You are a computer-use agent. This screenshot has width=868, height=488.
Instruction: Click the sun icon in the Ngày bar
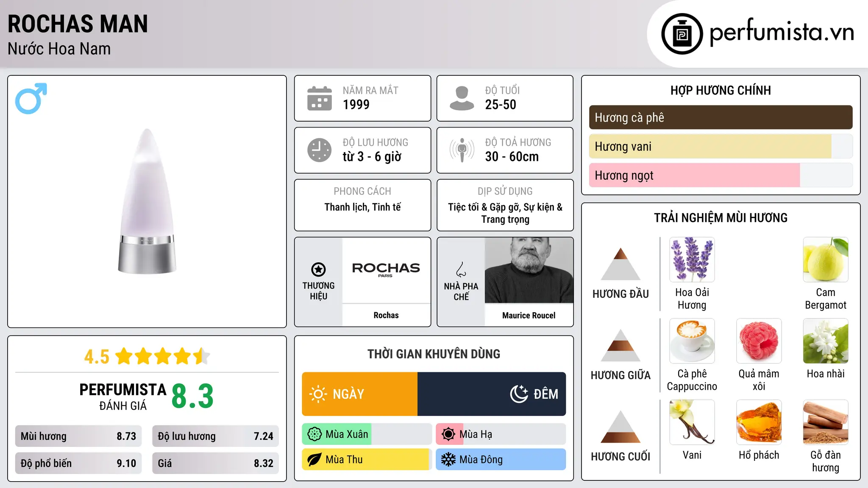point(318,394)
